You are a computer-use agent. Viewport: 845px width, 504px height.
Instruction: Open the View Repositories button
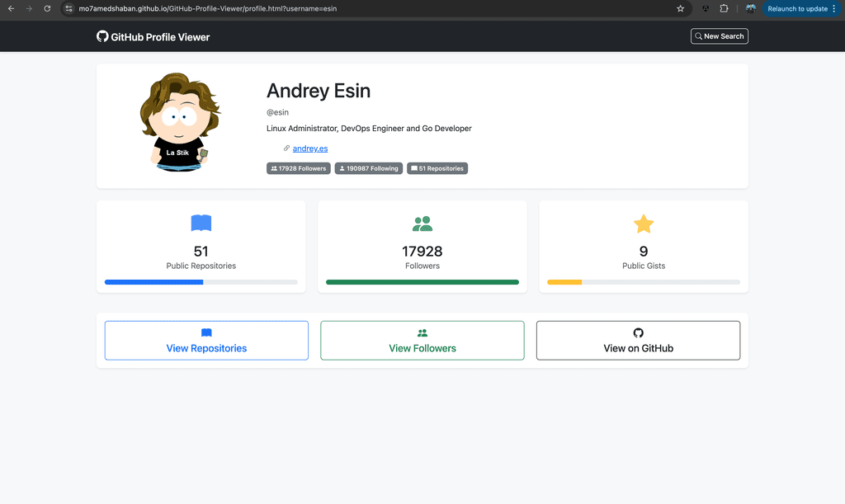206,341
